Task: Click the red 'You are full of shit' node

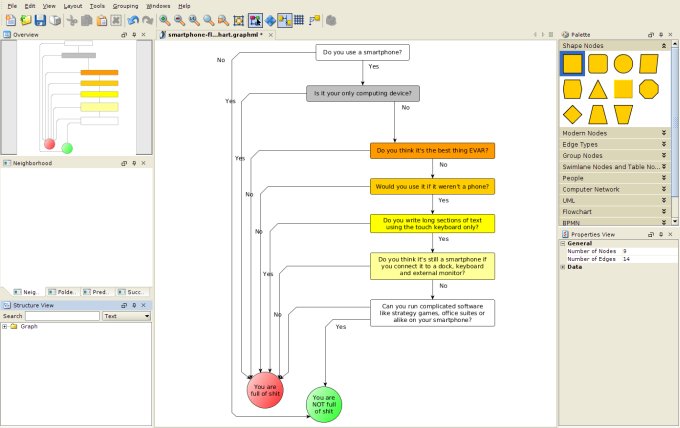Action: (x=265, y=389)
